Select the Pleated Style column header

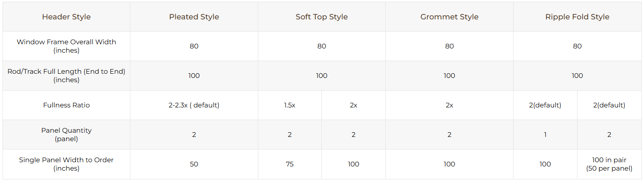[x=194, y=17]
